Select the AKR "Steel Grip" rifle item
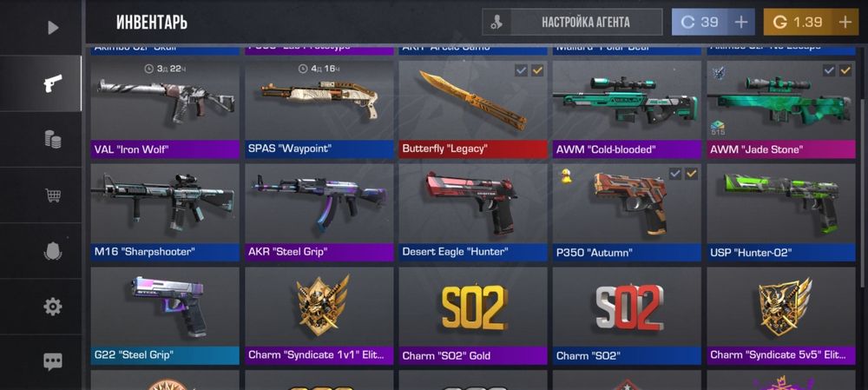Viewport: 868px width, 390px height. click(x=319, y=212)
